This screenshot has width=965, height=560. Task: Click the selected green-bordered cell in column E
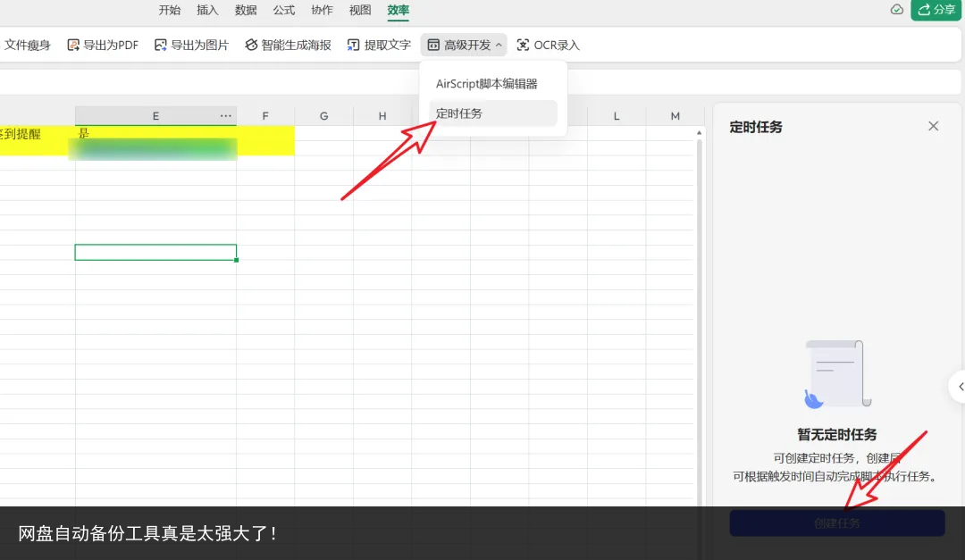(x=155, y=252)
